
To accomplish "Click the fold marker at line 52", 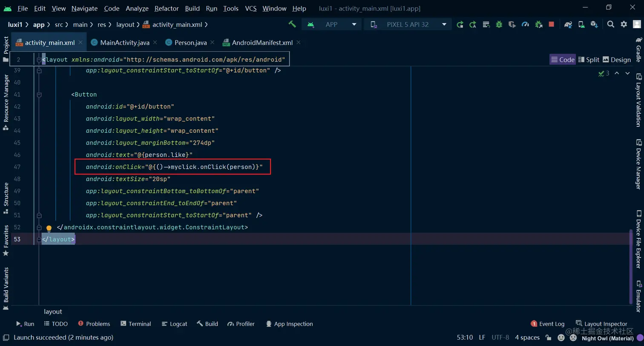I will [x=39, y=227].
